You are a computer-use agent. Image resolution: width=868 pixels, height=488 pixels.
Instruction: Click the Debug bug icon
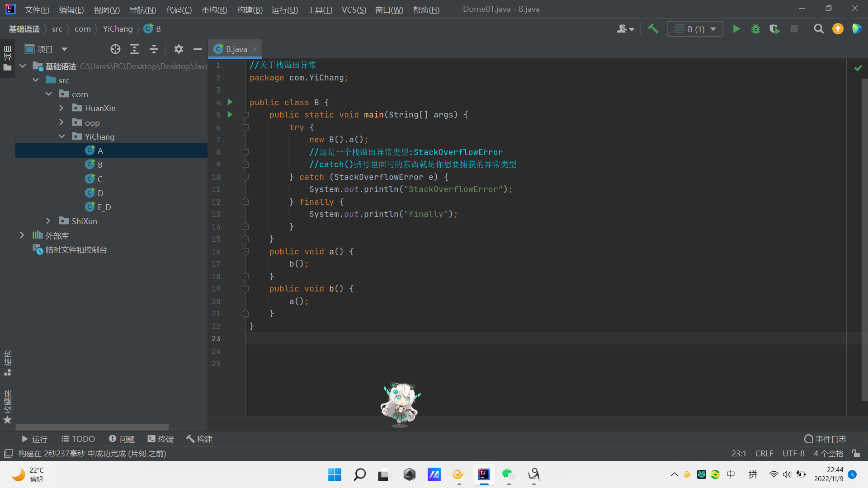coord(755,29)
